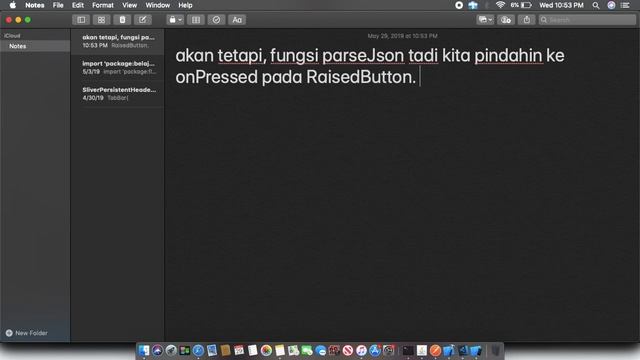
Task: Open the Aa text format button
Action: click(x=237, y=20)
